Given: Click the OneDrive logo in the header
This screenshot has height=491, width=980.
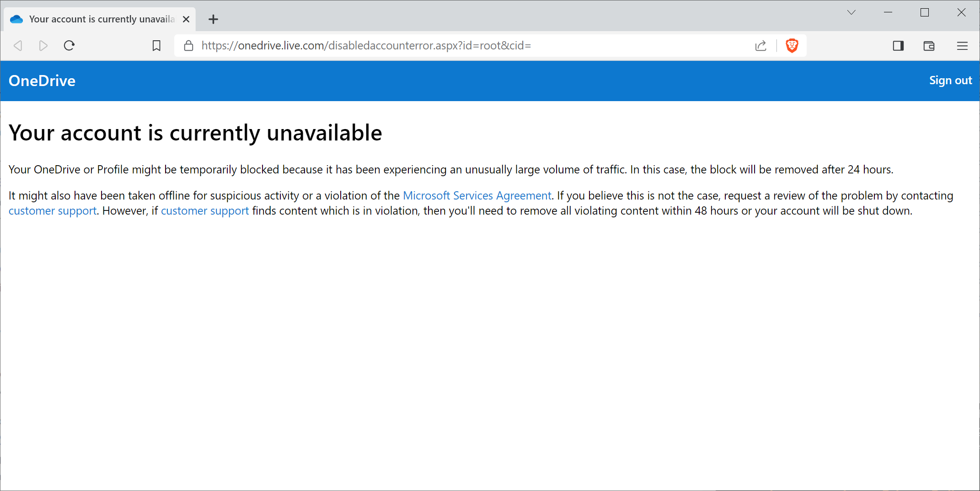Looking at the screenshot, I should point(42,81).
